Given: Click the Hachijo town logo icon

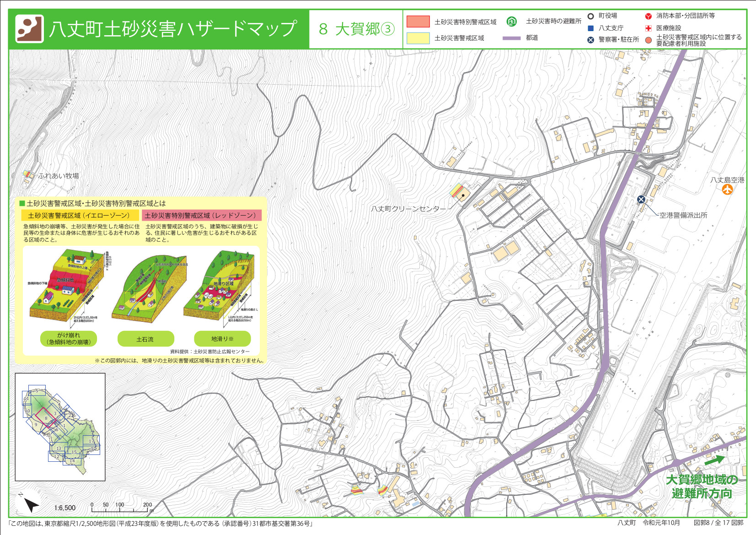Looking at the screenshot, I should pyautogui.click(x=29, y=29).
